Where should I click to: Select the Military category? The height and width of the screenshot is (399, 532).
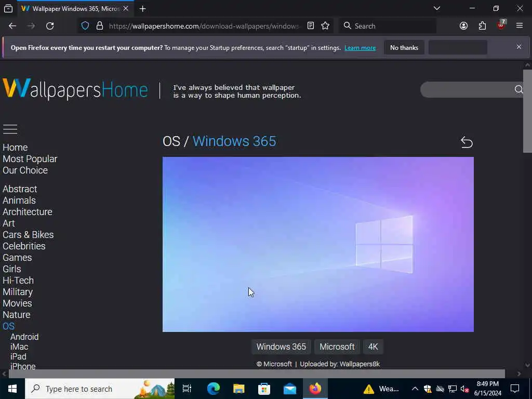click(18, 292)
